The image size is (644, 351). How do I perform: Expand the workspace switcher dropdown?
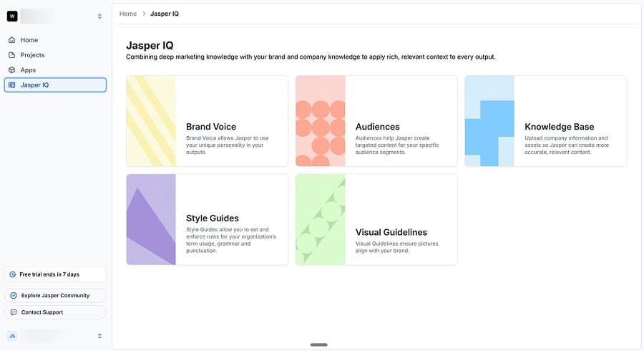pyautogui.click(x=99, y=16)
